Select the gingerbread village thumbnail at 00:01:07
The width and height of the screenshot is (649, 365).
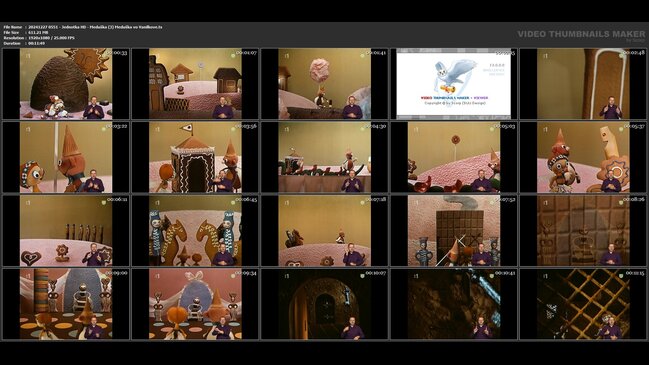[195, 84]
